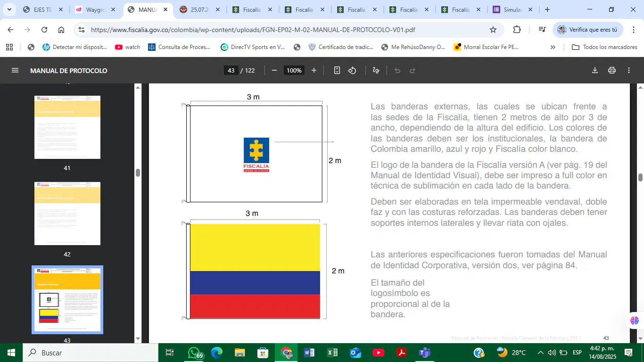The width and height of the screenshot is (644, 362).
Task: Open the Morral Escolar Fe PE... bookmark
Action: click(x=486, y=47)
